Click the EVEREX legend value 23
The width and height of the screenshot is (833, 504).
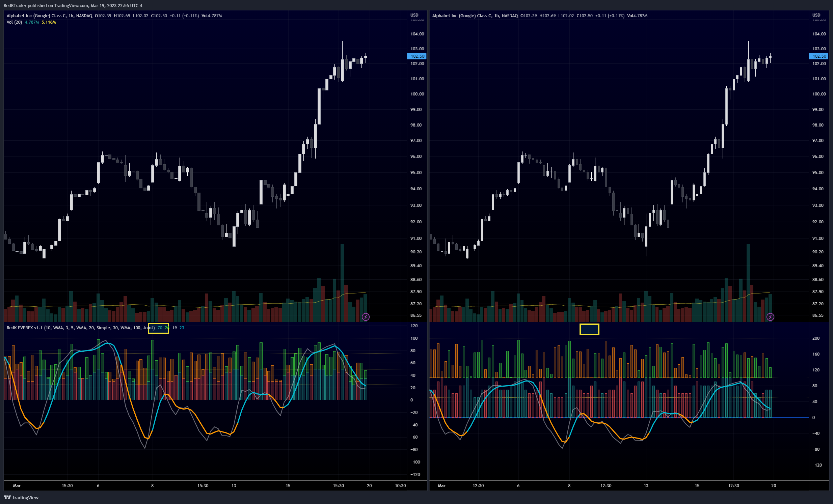pyautogui.click(x=182, y=328)
